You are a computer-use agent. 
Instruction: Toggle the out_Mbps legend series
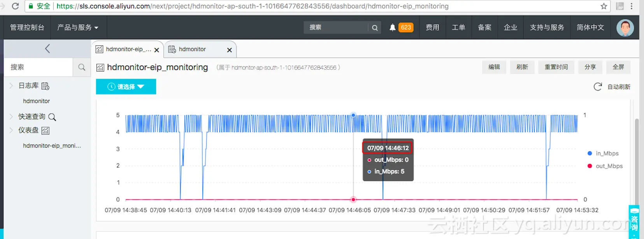point(605,166)
